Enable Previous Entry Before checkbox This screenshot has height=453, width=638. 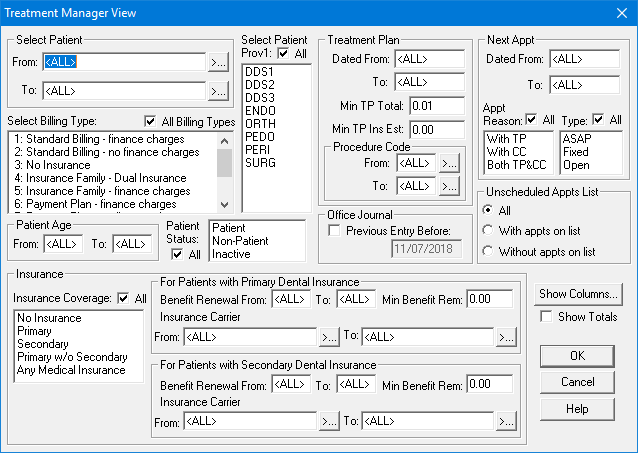[336, 231]
